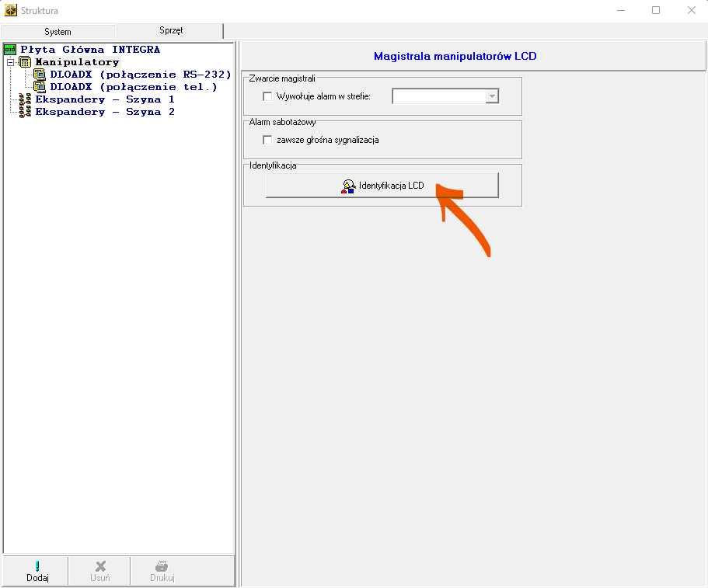
Task: Click the Ekspandery Szyna 2 icon
Action: point(25,112)
